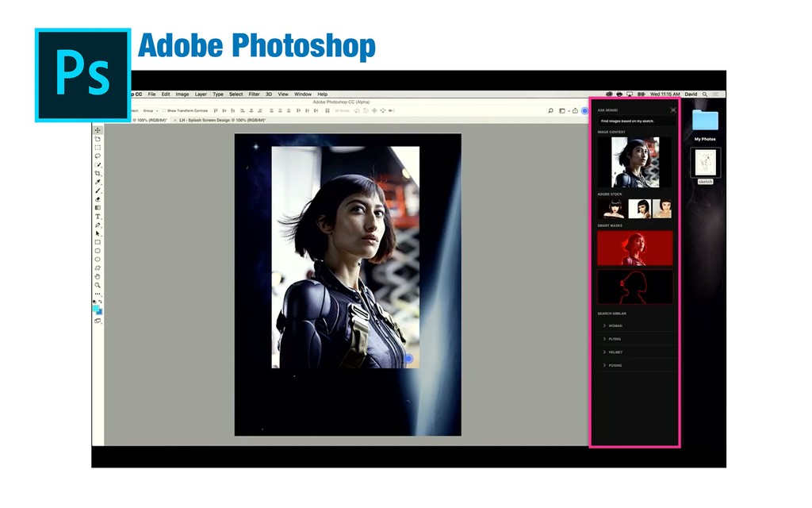Select the Brush tool
812x508 pixels.
pyautogui.click(x=98, y=190)
